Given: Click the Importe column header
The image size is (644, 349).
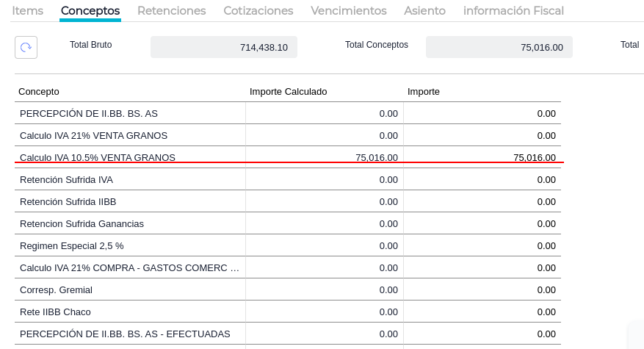Looking at the screenshot, I should pos(424,92).
